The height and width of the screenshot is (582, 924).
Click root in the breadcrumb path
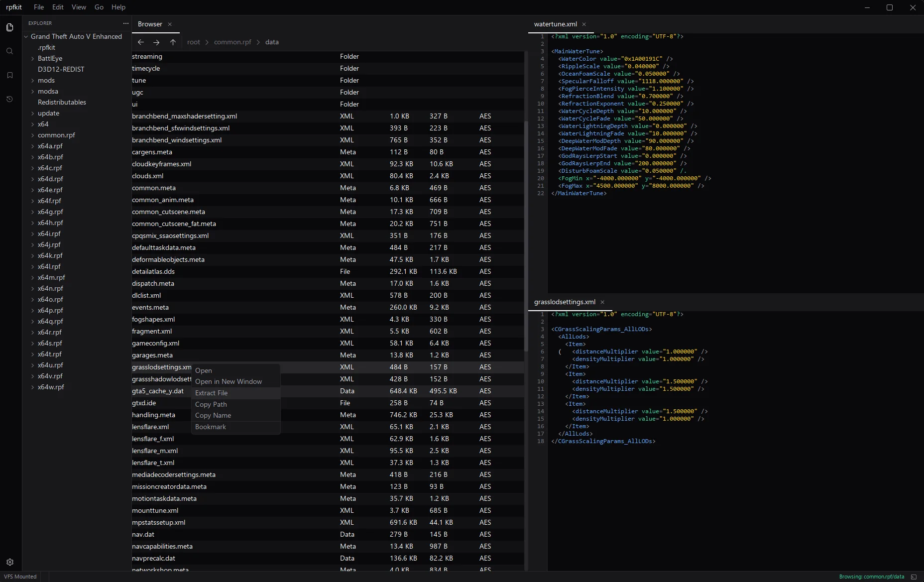point(194,42)
